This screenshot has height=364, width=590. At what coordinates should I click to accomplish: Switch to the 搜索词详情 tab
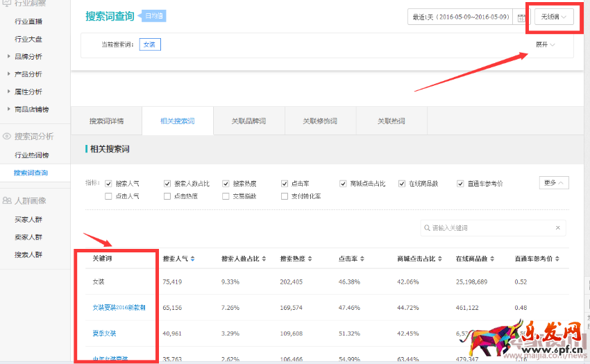[106, 121]
